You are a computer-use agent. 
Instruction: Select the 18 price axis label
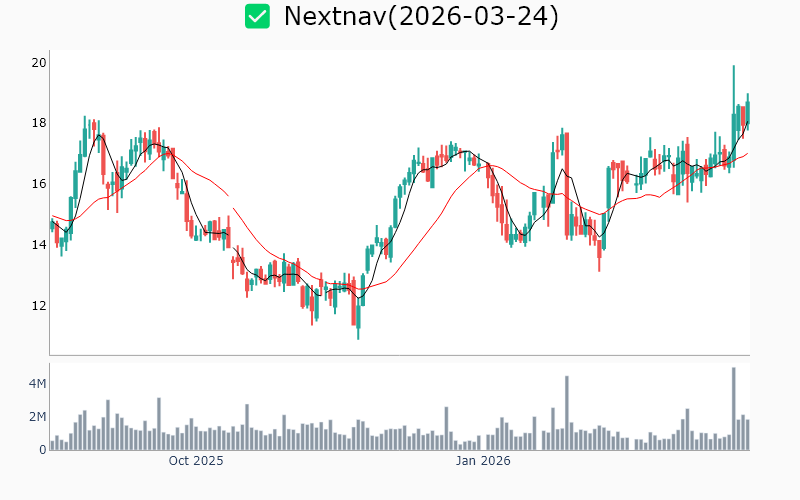39,123
